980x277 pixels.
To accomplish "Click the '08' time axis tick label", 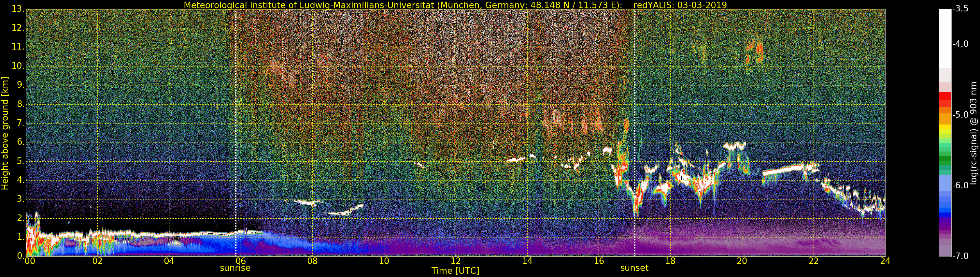I will (x=312, y=261).
